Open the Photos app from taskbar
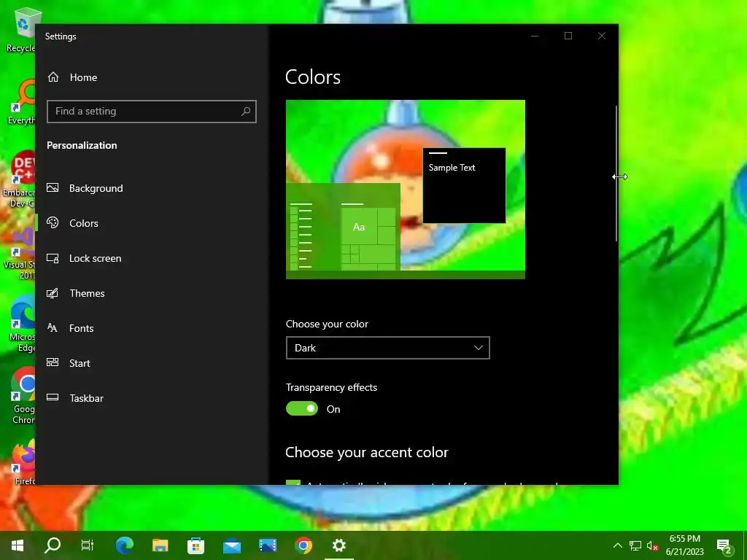Viewport: 747px width, 560px height. click(x=267, y=545)
